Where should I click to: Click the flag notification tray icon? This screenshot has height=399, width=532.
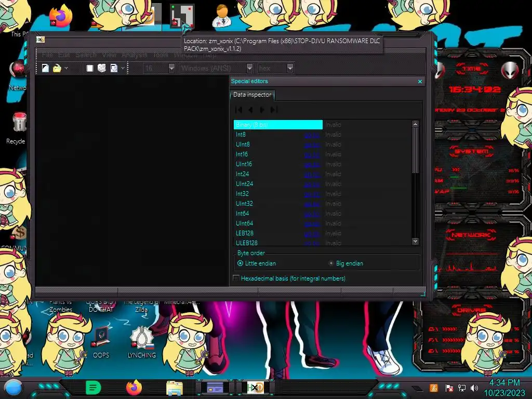[449, 388]
